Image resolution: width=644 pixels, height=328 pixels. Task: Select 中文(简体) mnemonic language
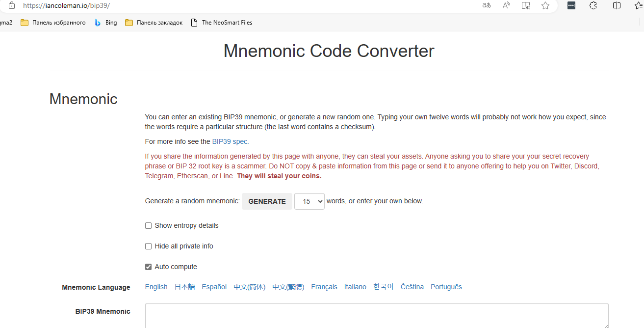[x=249, y=287]
